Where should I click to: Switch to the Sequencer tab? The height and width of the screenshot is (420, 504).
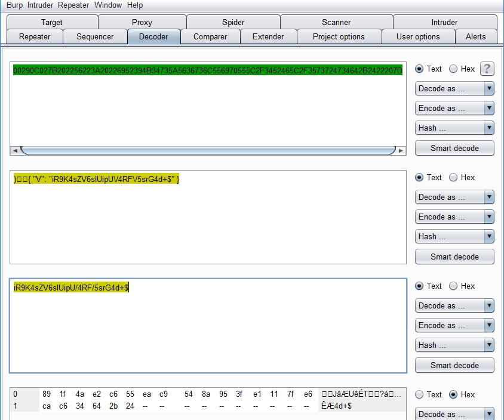(95, 36)
